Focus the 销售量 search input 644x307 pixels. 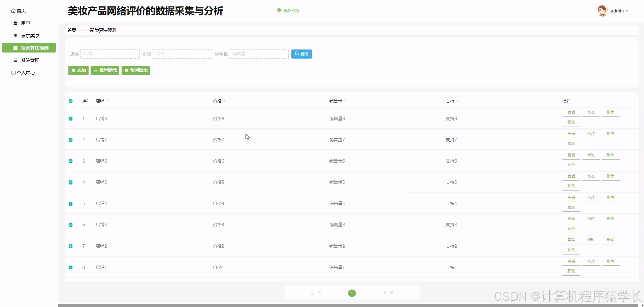[x=259, y=54]
